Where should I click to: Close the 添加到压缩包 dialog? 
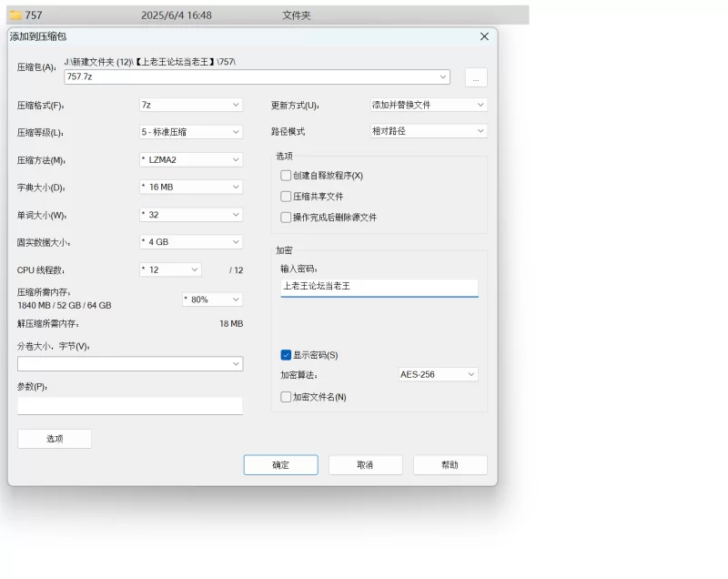pos(484,36)
